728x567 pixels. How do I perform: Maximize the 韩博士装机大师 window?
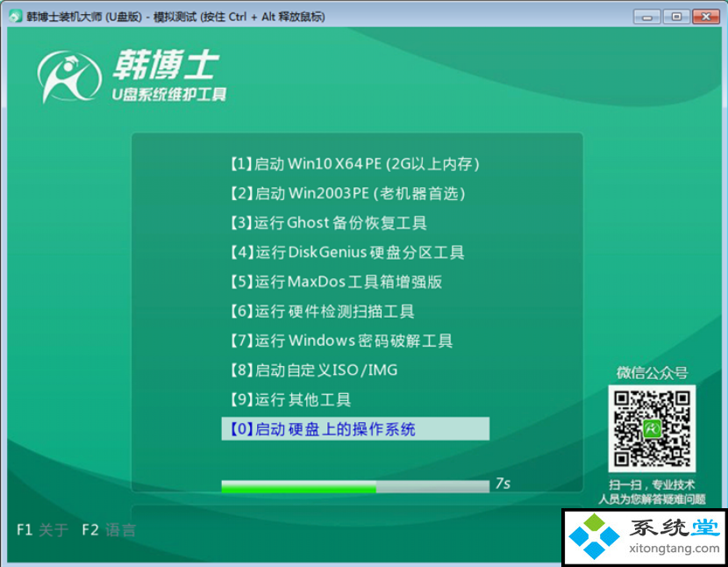pyautogui.click(x=676, y=18)
